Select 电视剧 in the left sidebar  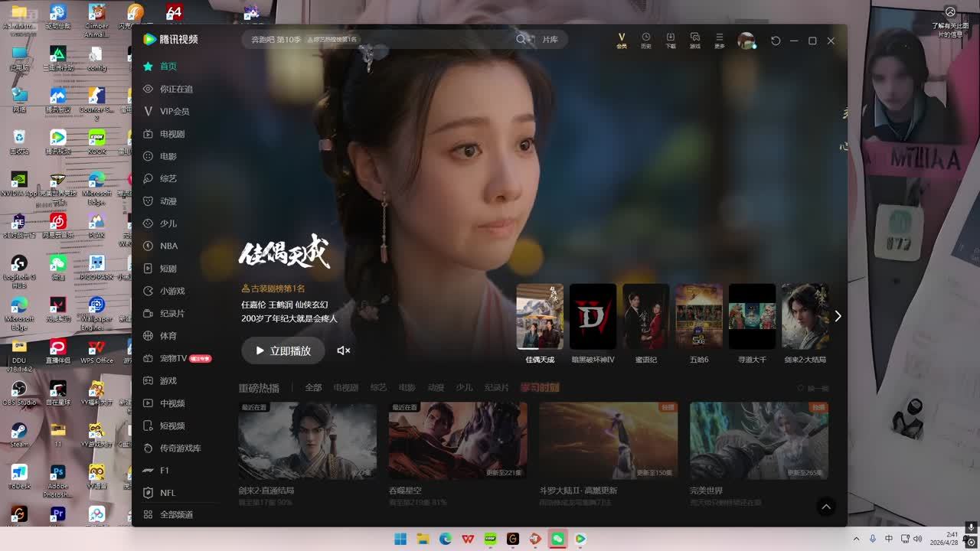pos(171,134)
